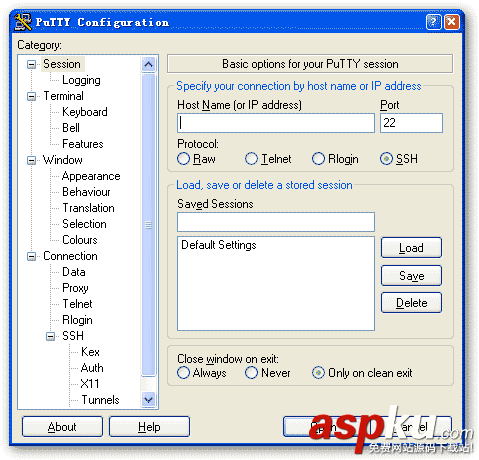Open the Terminal category
The image size is (479, 460).
click(x=63, y=96)
